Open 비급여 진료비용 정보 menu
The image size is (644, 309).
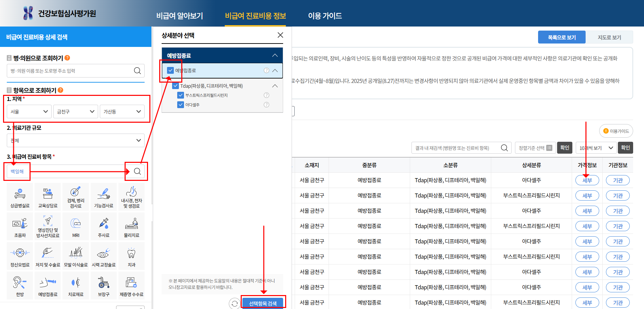tap(255, 16)
